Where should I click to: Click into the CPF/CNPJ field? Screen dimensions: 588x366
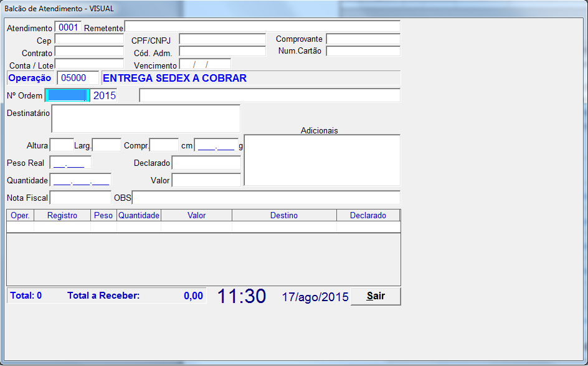222,39
